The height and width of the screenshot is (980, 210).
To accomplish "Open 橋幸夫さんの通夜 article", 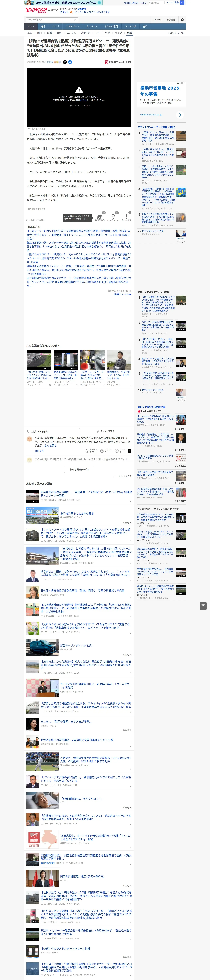I will pyautogui.click(x=86, y=573).
